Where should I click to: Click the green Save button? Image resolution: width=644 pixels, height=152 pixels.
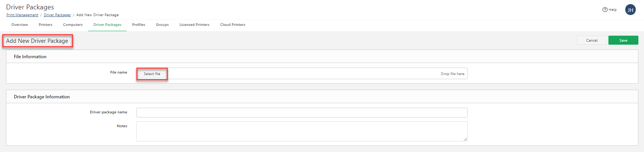(x=623, y=40)
